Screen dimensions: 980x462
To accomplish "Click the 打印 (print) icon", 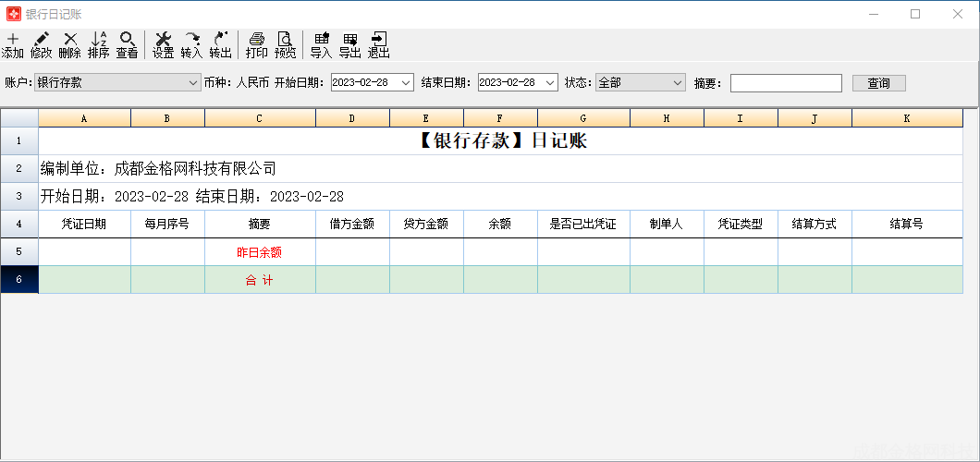I will (257, 45).
